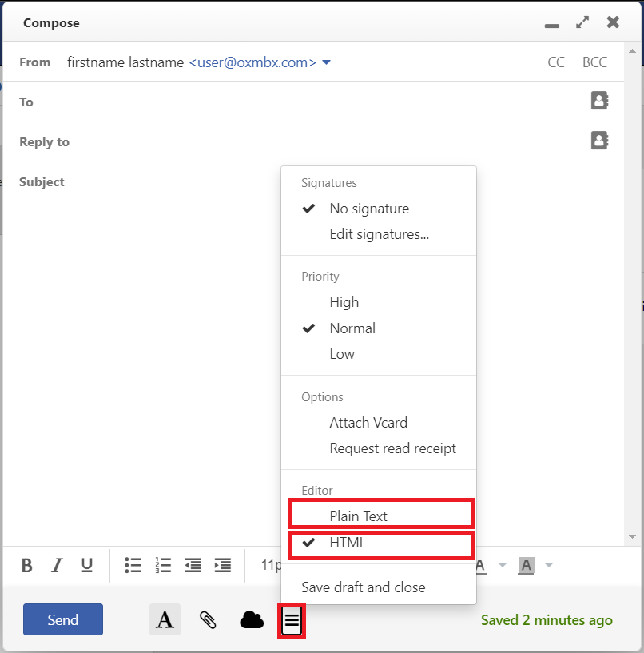
Task: Open the highlight color dropdown arrow
Action: pos(549,566)
